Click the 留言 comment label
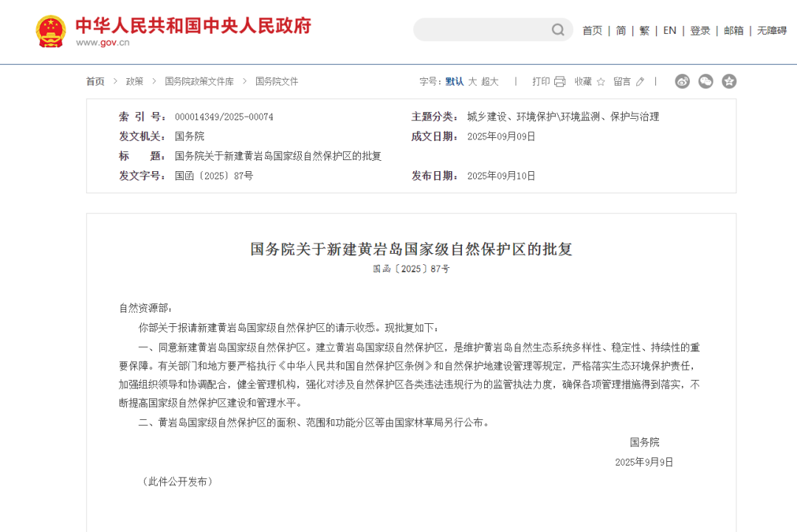797x532 pixels. pos(621,81)
